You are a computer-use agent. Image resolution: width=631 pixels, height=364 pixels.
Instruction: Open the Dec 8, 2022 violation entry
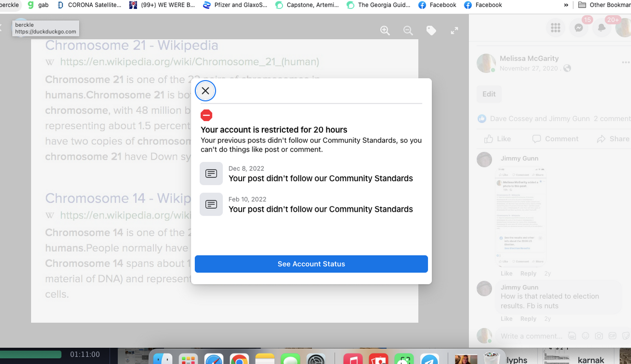click(x=311, y=174)
